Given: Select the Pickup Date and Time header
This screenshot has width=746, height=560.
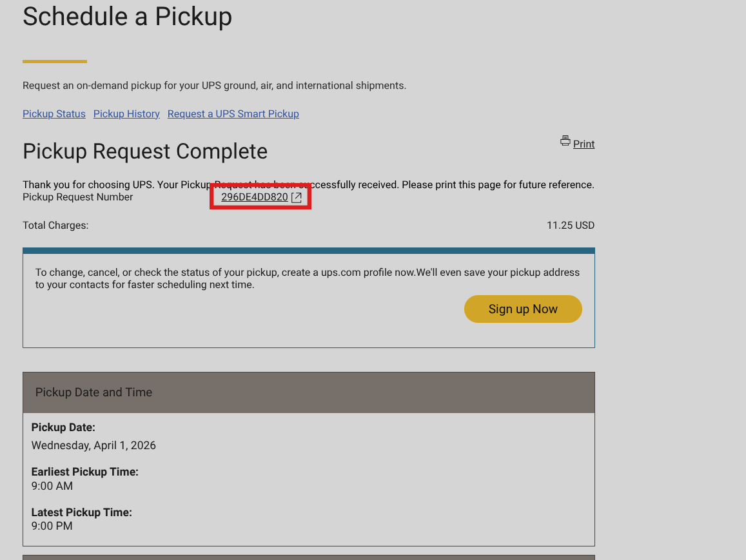Looking at the screenshot, I should [93, 392].
